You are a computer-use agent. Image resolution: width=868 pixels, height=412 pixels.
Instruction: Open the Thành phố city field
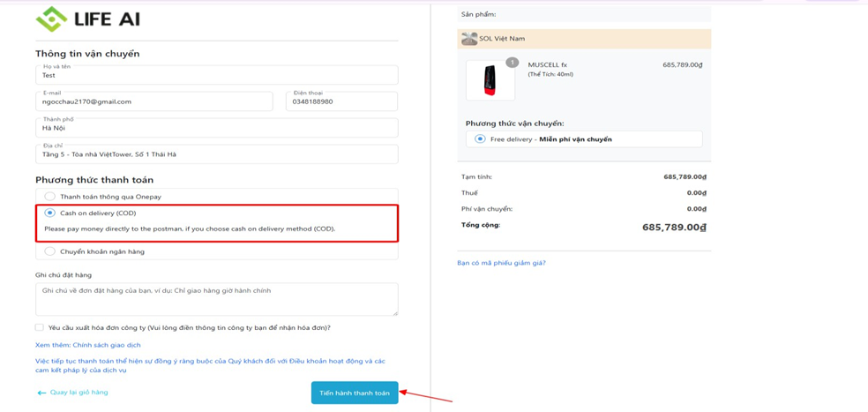pyautogui.click(x=216, y=128)
